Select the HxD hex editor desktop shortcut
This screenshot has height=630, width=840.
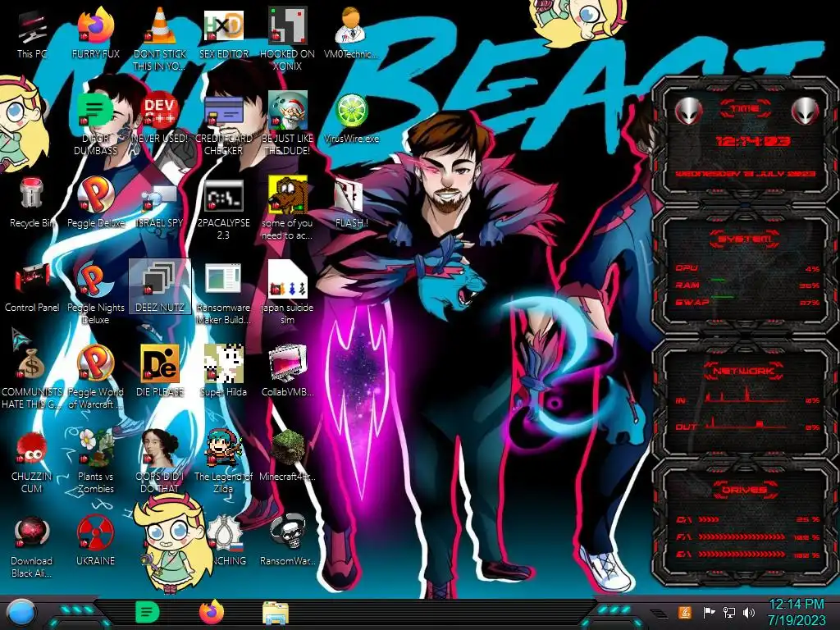(223, 33)
